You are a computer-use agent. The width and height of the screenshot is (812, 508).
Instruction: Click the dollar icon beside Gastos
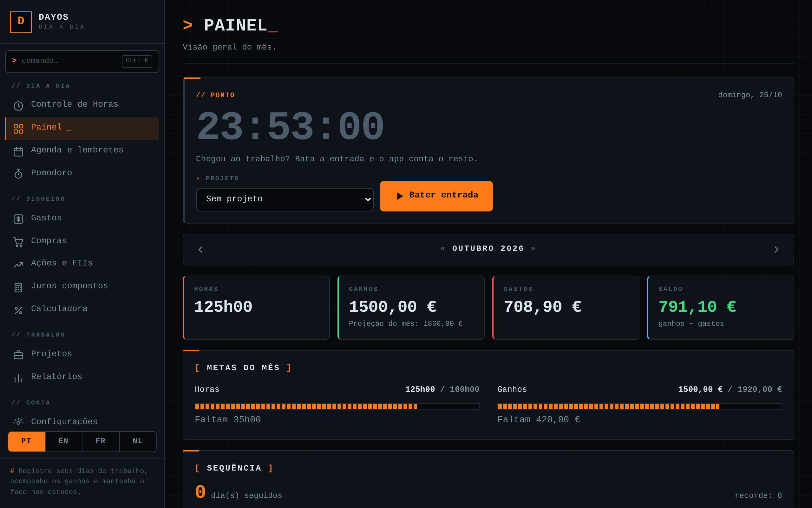(18, 219)
